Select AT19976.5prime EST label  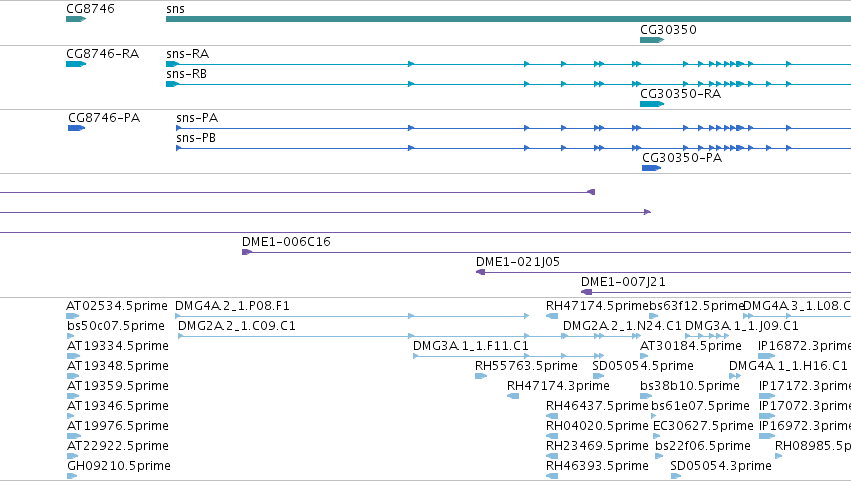point(118,426)
